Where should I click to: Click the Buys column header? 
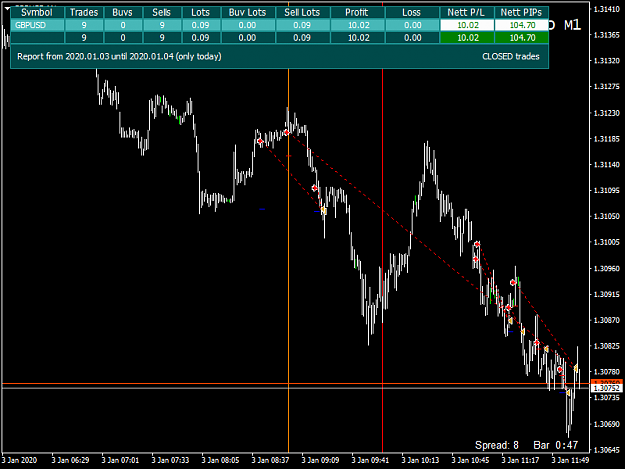tap(123, 13)
